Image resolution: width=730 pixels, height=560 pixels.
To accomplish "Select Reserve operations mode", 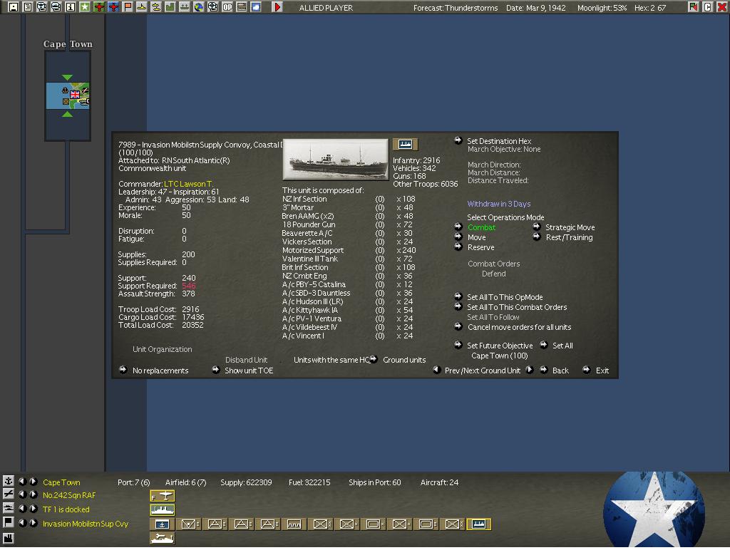I will 480,247.
